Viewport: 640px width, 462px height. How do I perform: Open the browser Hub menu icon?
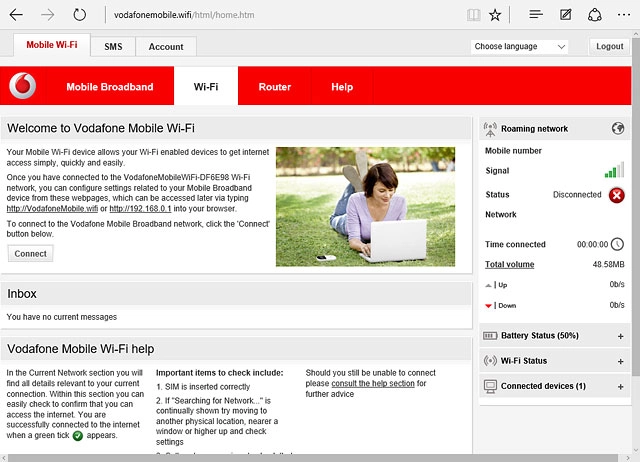[x=536, y=16]
